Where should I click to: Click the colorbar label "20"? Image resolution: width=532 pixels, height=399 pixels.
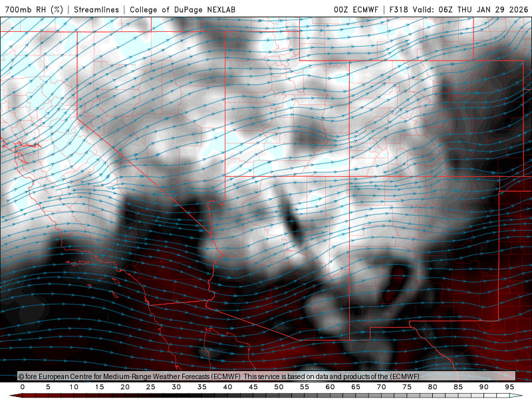(125, 387)
